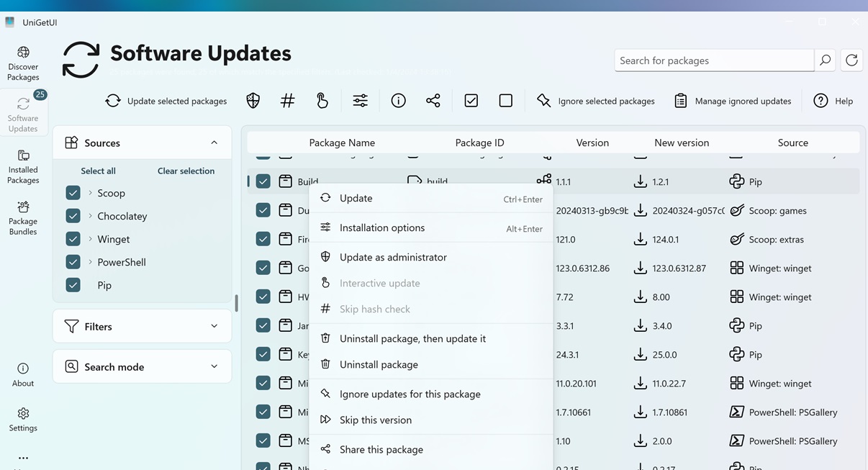Uncheck the Chocolatey source
Image resolution: width=868 pixels, height=470 pixels.
(73, 215)
